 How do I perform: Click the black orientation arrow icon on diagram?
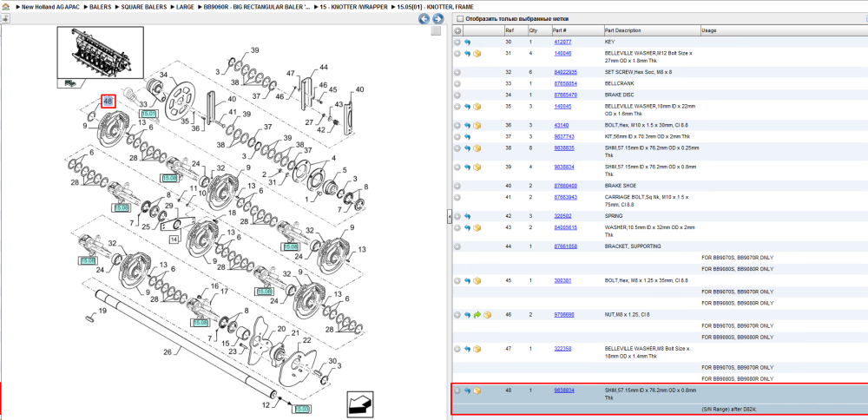click(358, 404)
